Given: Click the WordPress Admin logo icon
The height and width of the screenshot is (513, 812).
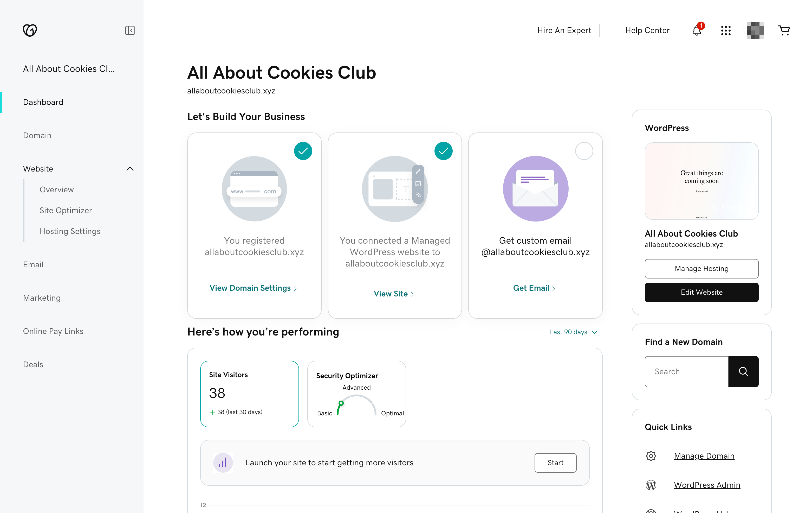Looking at the screenshot, I should pyautogui.click(x=651, y=485).
